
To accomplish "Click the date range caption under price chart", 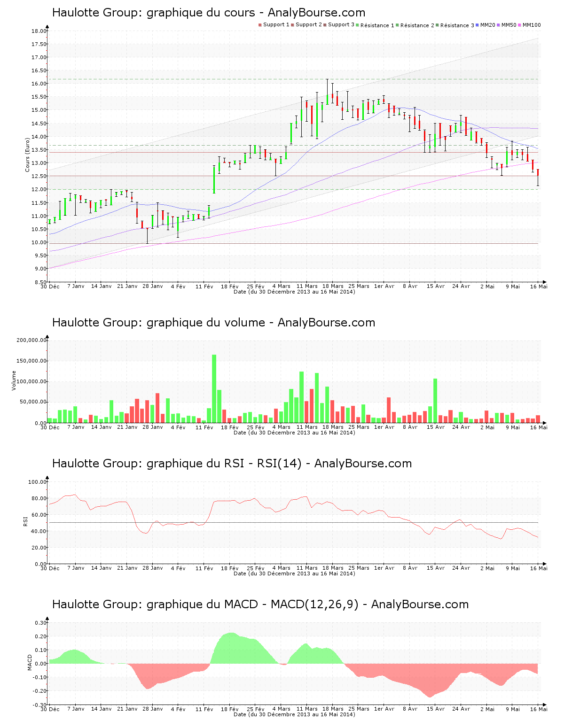I will [294, 292].
